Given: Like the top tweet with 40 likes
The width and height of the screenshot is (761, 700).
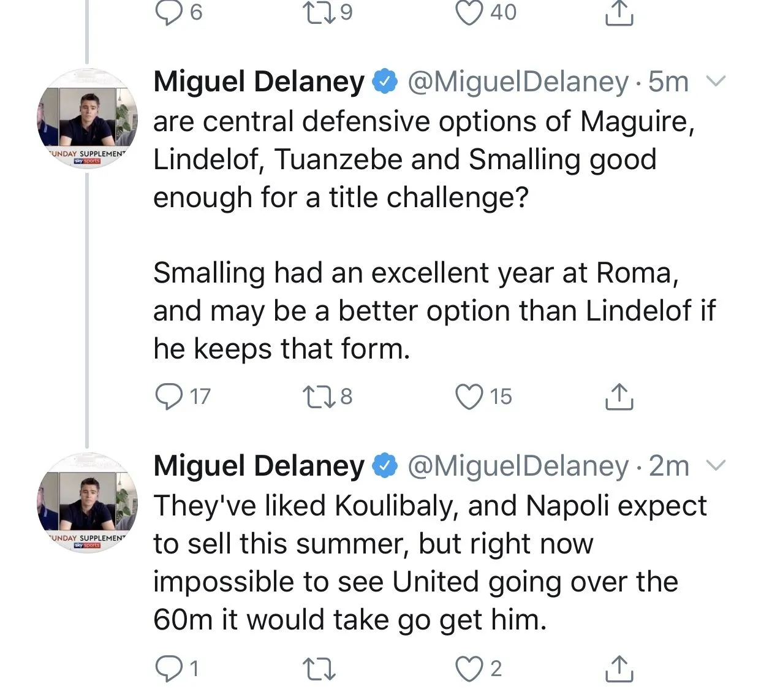Looking at the screenshot, I should (469, 12).
